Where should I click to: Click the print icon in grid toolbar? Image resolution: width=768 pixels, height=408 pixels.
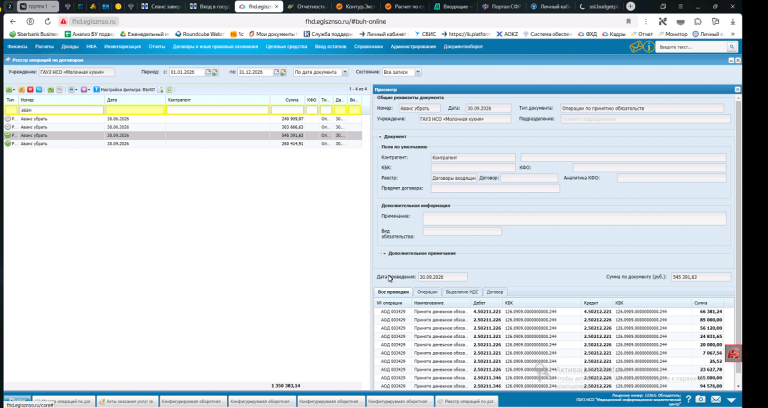pyautogui.click(x=72, y=90)
